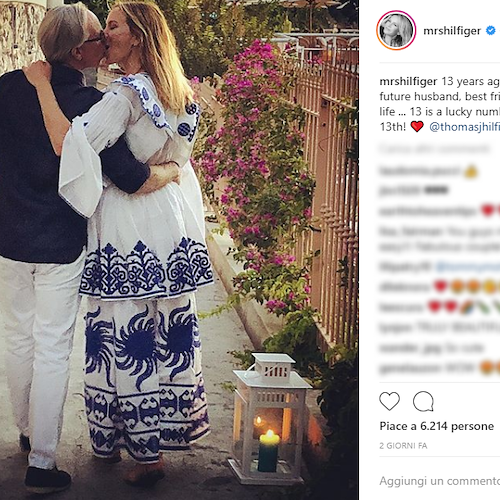This screenshot has width=500, height=500.
Task: Open mrshilfiger username in post header
Action: click(x=452, y=31)
